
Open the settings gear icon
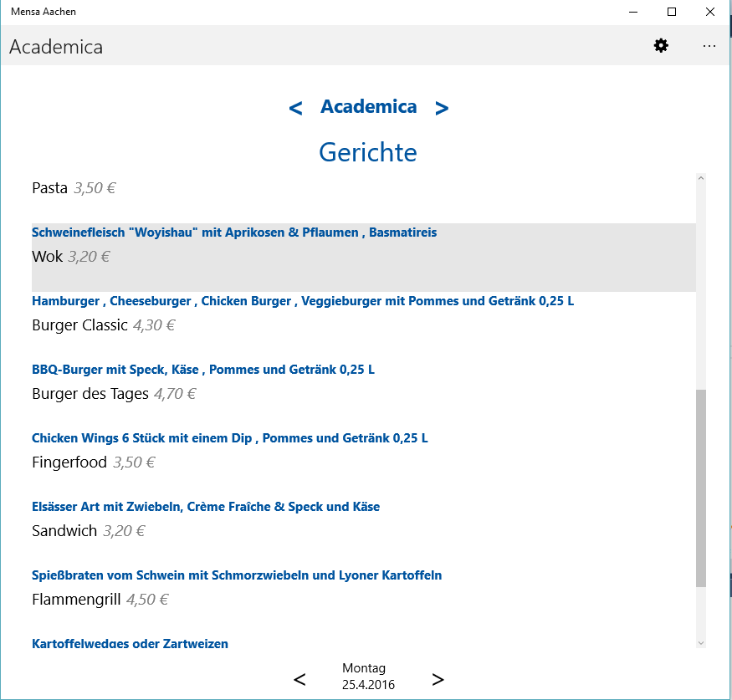point(661,46)
